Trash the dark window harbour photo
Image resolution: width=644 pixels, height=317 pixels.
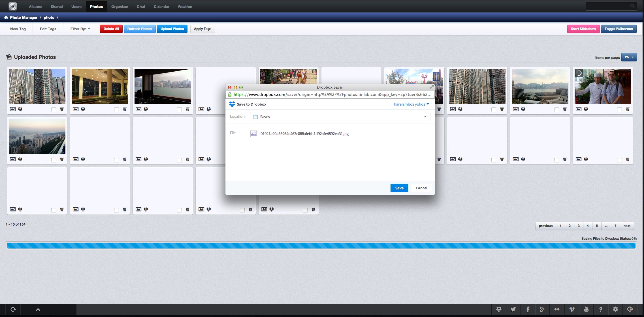click(x=187, y=109)
